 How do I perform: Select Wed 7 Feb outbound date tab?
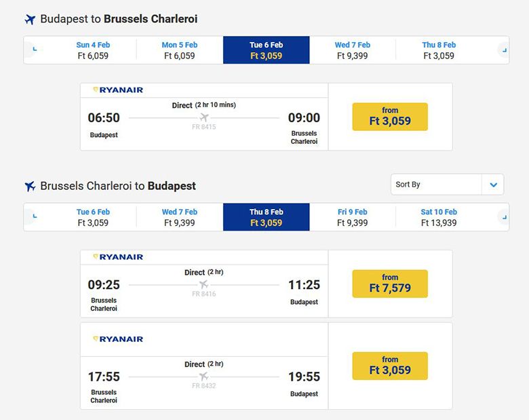click(x=352, y=50)
